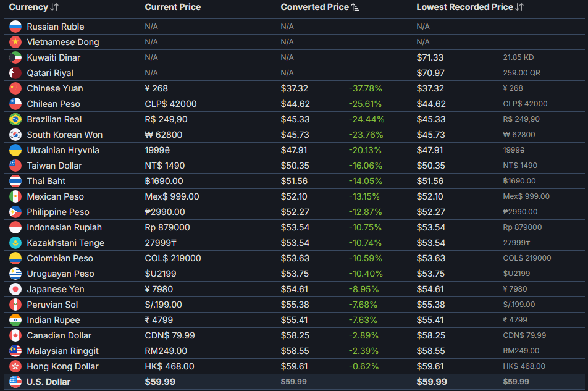Select the Kazakhstani Tenge currency name
Image resolution: width=588 pixels, height=391 pixels.
point(65,243)
